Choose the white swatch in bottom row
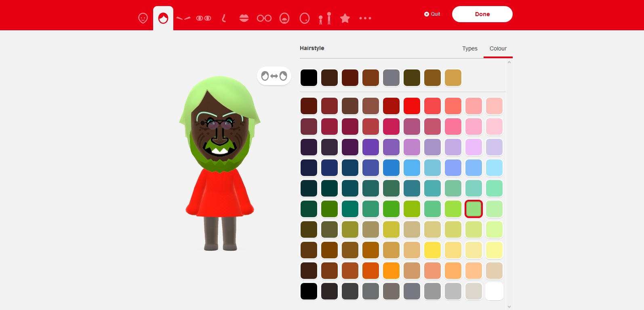Viewport: 644px width, 310px height. pos(495,291)
